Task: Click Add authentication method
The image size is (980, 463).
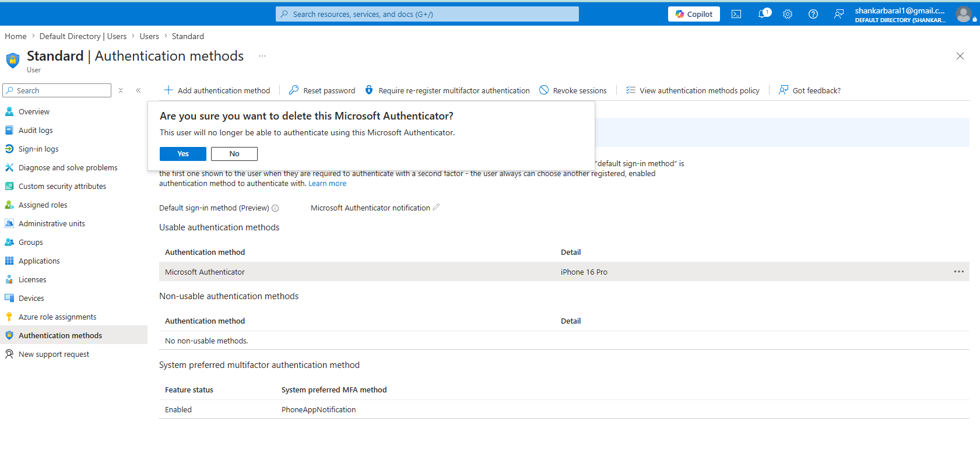Action: (217, 90)
